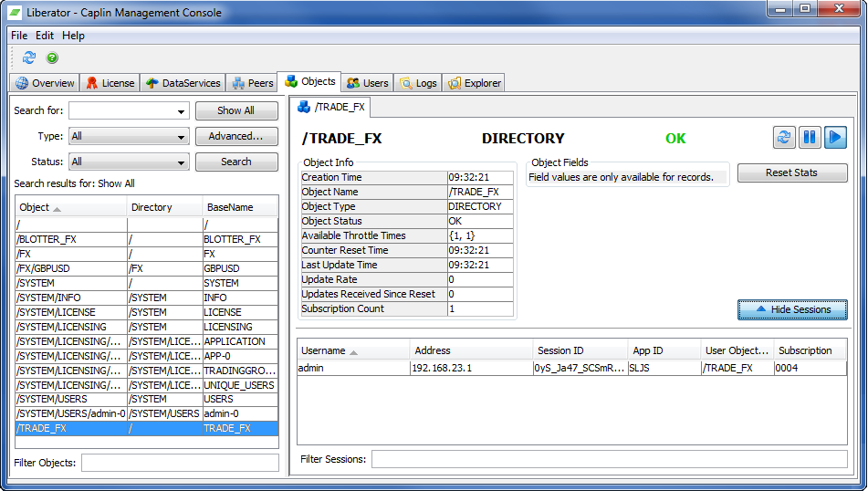Click the 192.168.23.1 address cell

click(x=471, y=368)
